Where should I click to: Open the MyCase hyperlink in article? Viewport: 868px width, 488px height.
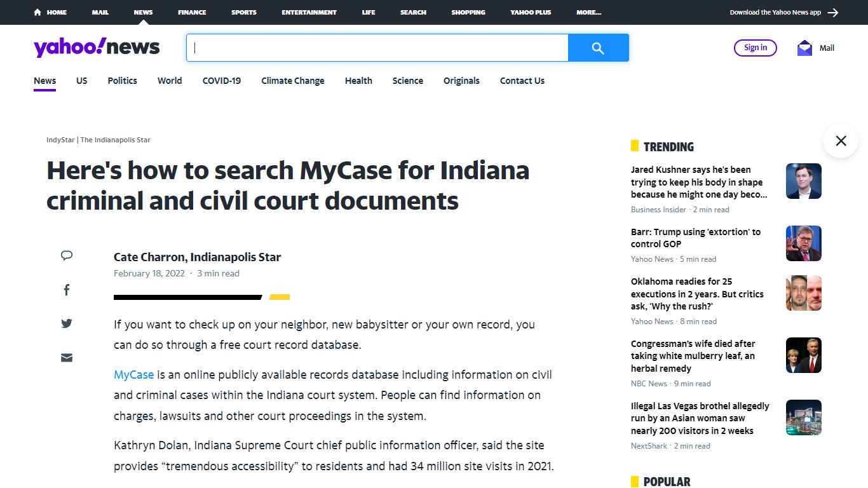tap(133, 374)
